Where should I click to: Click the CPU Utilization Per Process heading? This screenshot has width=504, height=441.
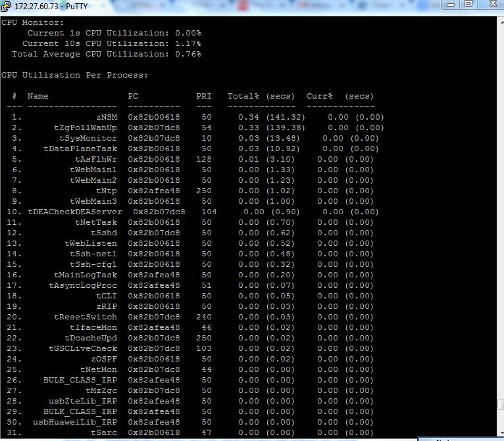pos(74,75)
